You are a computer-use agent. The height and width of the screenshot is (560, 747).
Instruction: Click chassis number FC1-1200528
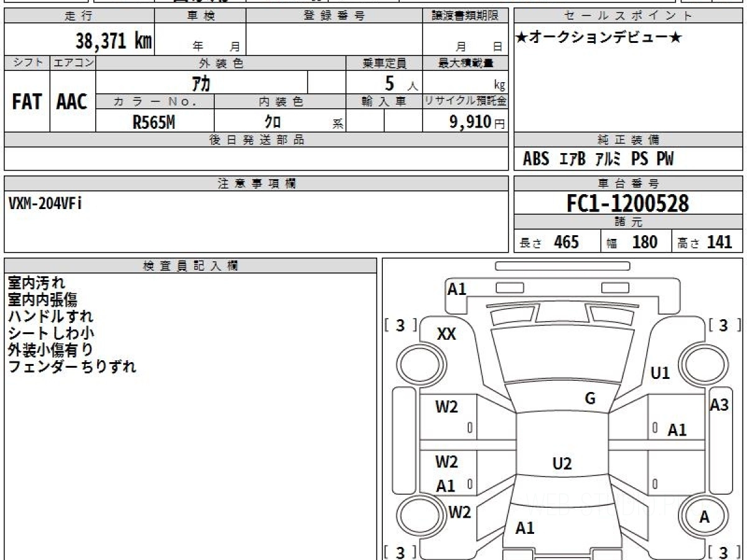[x=628, y=203]
